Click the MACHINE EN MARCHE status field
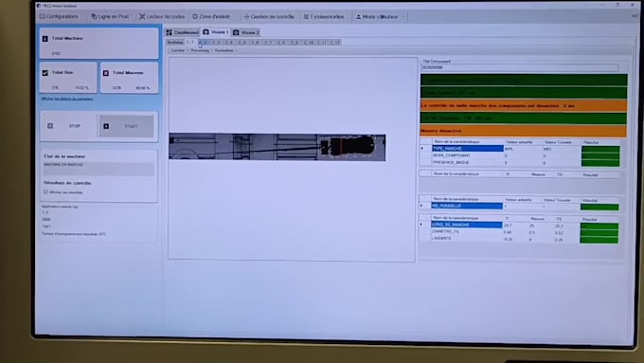 98,168
